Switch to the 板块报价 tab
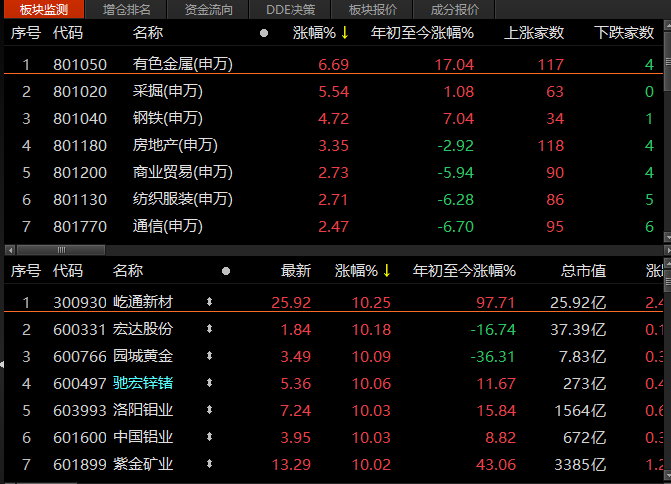Image resolution: width=671 pixels, height=484 pixels. click(x=373, y=9)
